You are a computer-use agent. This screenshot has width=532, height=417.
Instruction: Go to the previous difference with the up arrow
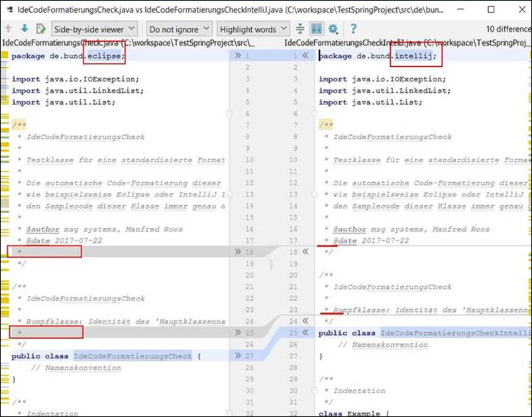9,29
